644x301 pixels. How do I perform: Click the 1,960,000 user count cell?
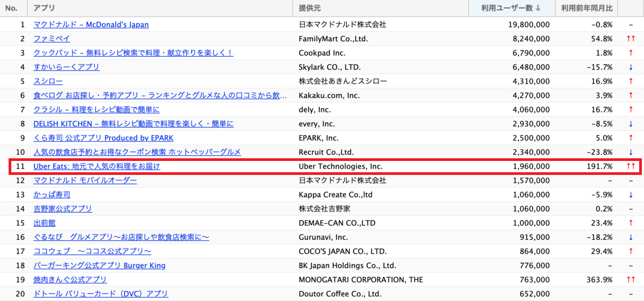click(531, 166)
